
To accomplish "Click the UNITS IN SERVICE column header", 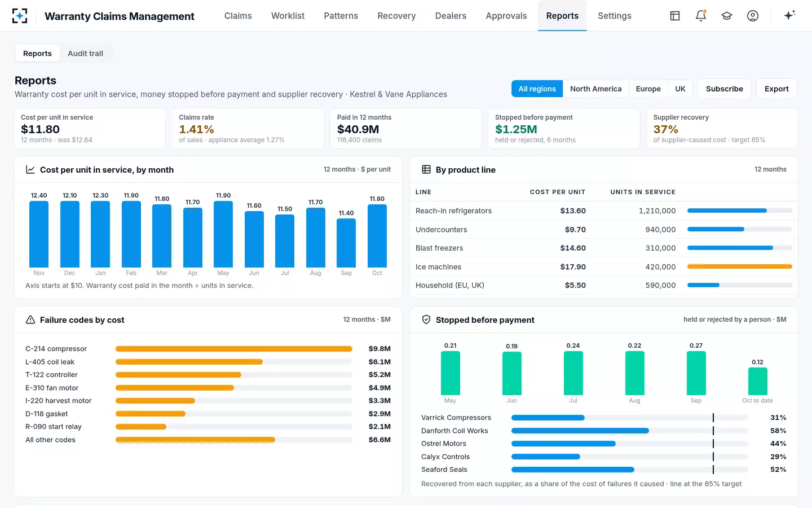I will pos(643,192).
